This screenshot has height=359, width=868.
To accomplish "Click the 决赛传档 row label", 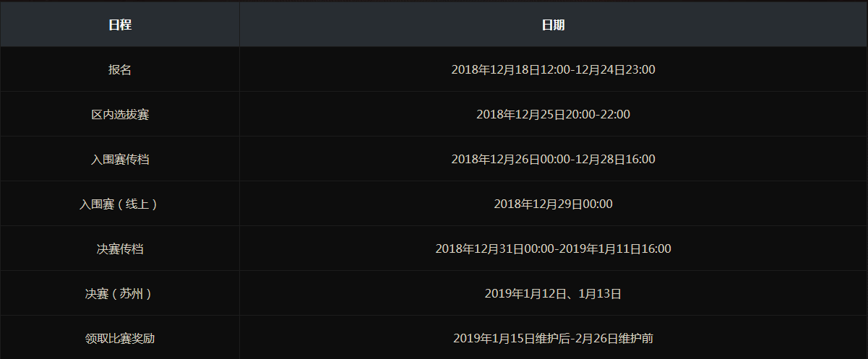I will [120, 249].
